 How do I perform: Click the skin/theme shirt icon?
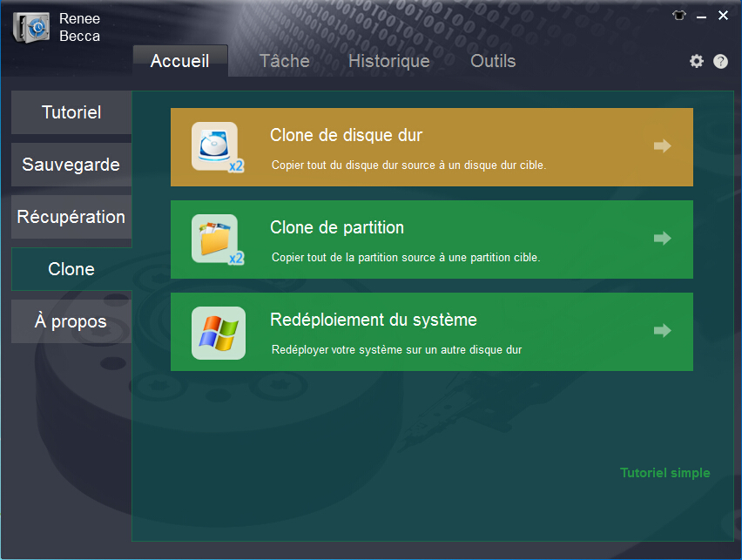coord(679,16)
